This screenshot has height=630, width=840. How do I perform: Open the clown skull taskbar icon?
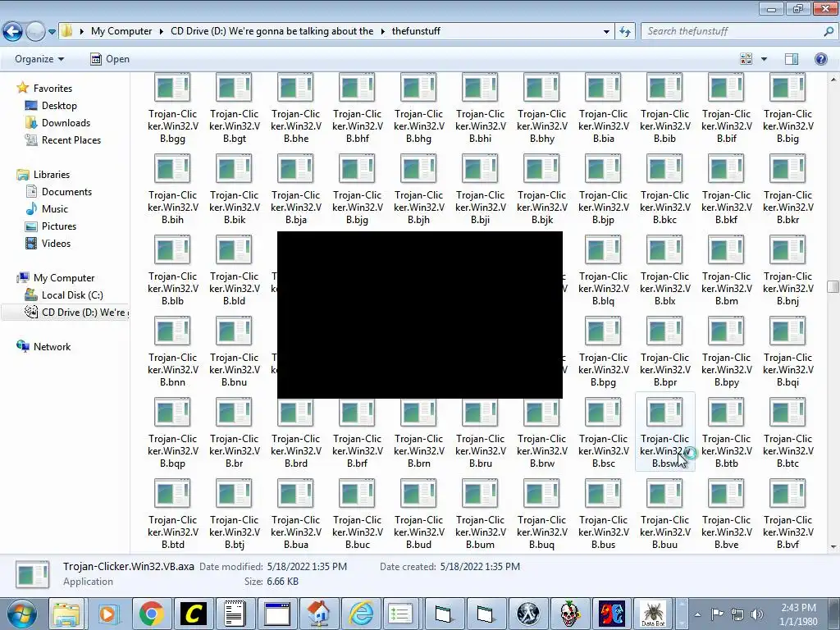[x=569, y=614]
